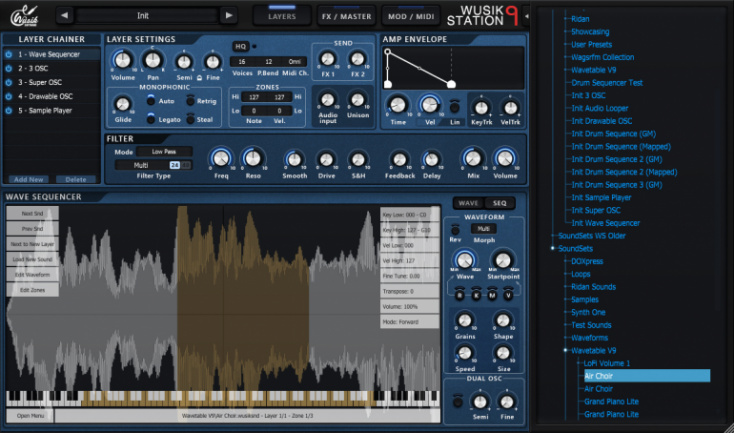
Task: Click the power icon beside 3 - Super OSC
Action: tap(9, 82)
